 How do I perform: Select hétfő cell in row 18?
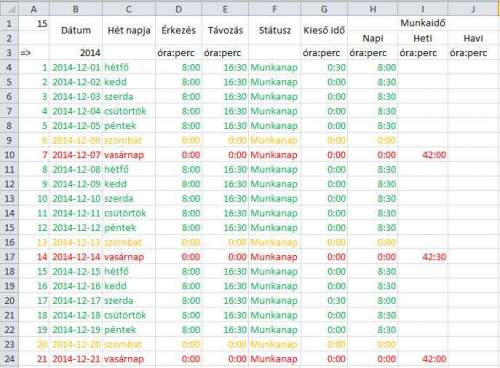click(x=129, y=272)
